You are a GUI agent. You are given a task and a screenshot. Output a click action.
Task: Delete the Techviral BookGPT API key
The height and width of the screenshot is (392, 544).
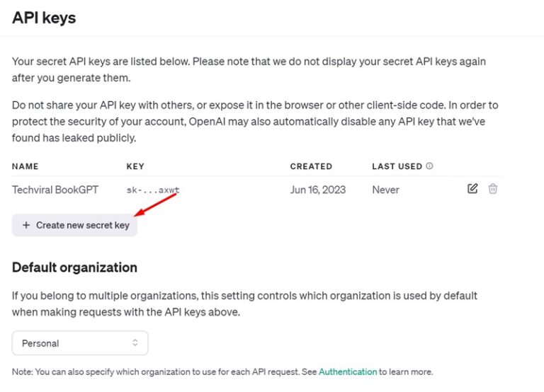pos(493,189)
